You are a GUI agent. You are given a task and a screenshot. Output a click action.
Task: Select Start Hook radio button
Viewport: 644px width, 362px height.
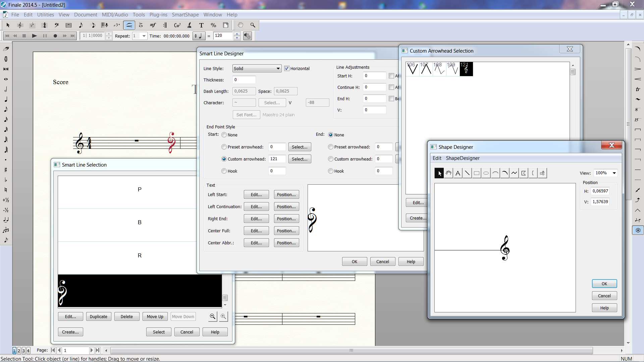tap(224, 171)
